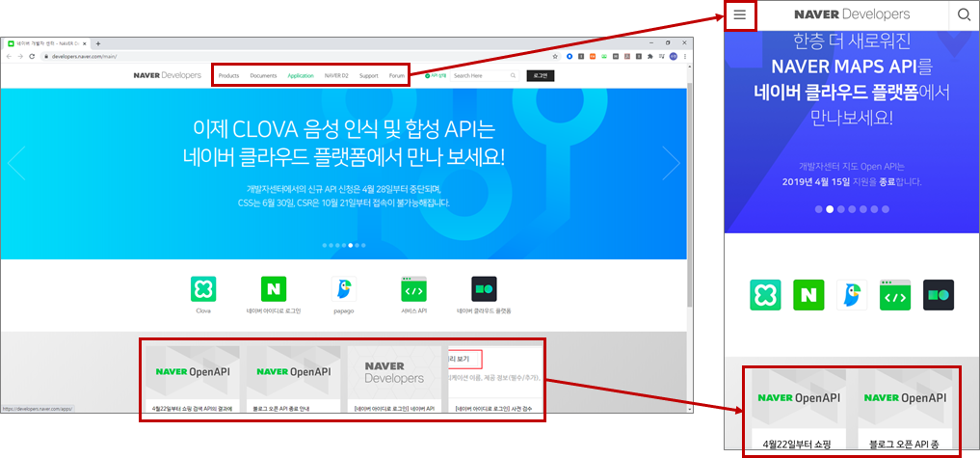Image resolution: width=980 pixels, height=458 pixels.
Task: Tap the code bracket API icon in mobile view
Action: (x=895, y=295)
